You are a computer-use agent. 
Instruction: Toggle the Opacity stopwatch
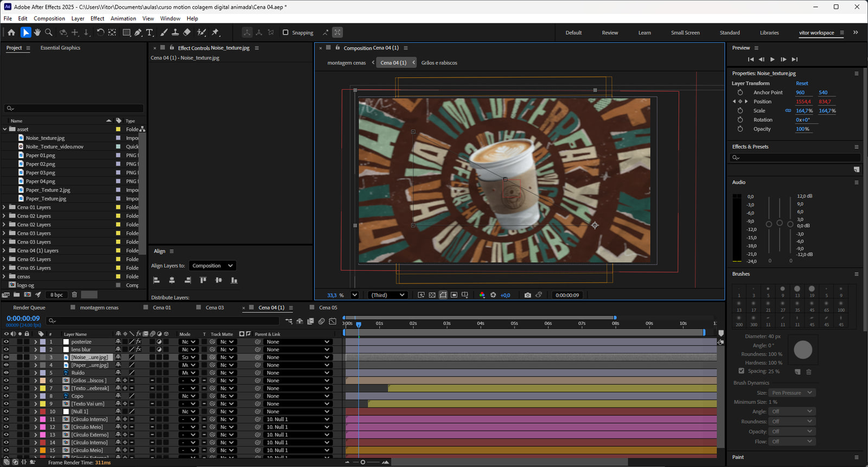740,129
